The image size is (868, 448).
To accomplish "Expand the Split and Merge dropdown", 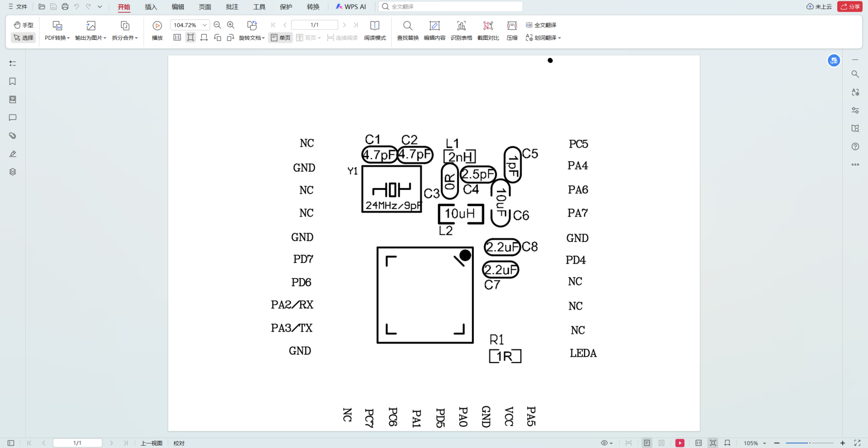I will 125,38.
